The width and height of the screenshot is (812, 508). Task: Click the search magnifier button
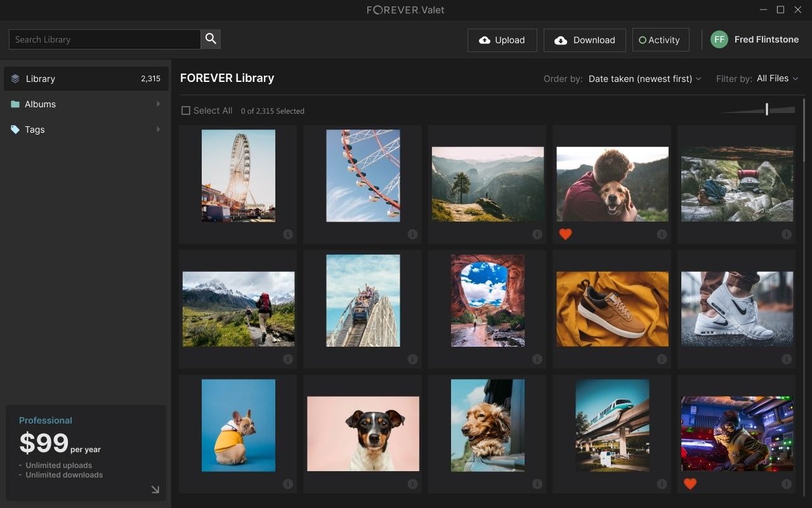pyautogui.click(x=211, y=39)
